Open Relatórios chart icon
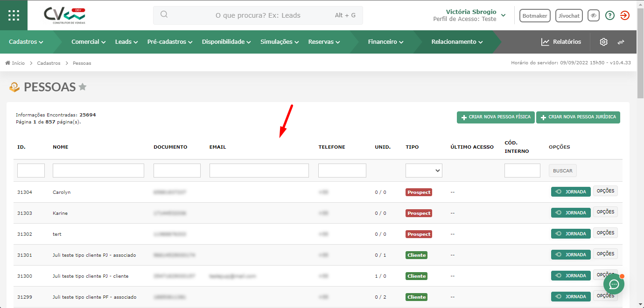644x308 pixels. pyautogui.click(x=545, y=42)
